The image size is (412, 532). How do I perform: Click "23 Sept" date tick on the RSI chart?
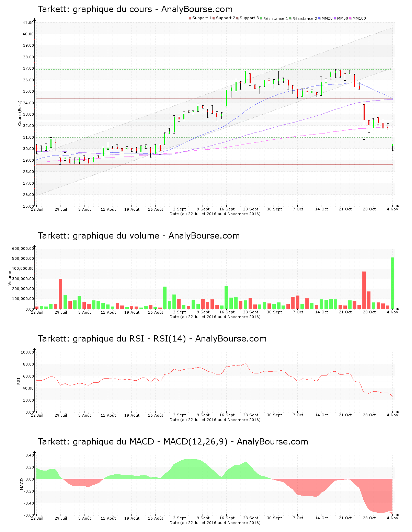pos(251,415)
